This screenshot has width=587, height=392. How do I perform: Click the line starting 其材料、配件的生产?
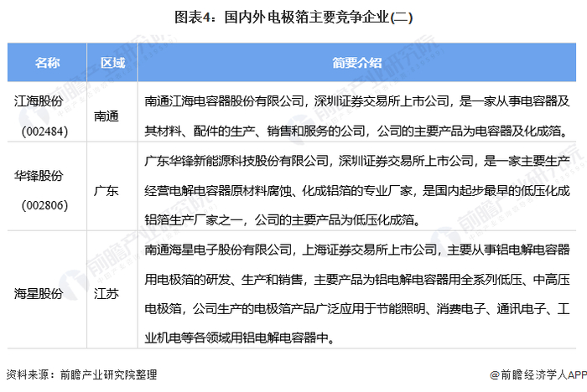tap(356, 131)
